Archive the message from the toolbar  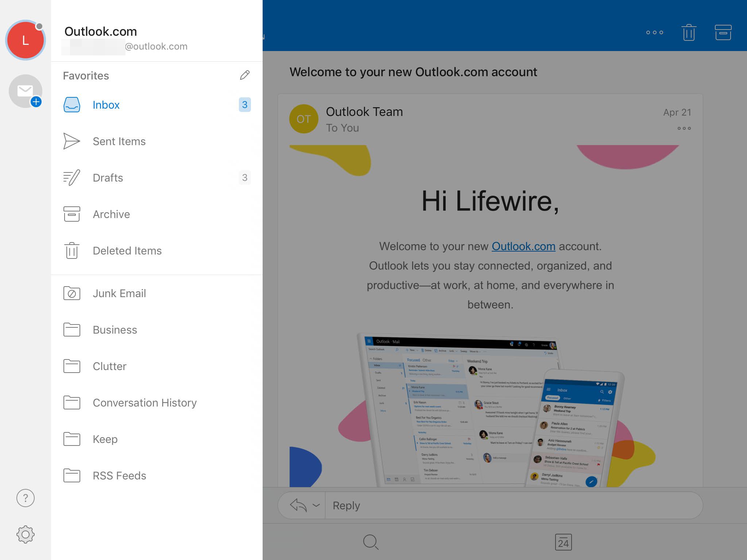click(723, 32)
